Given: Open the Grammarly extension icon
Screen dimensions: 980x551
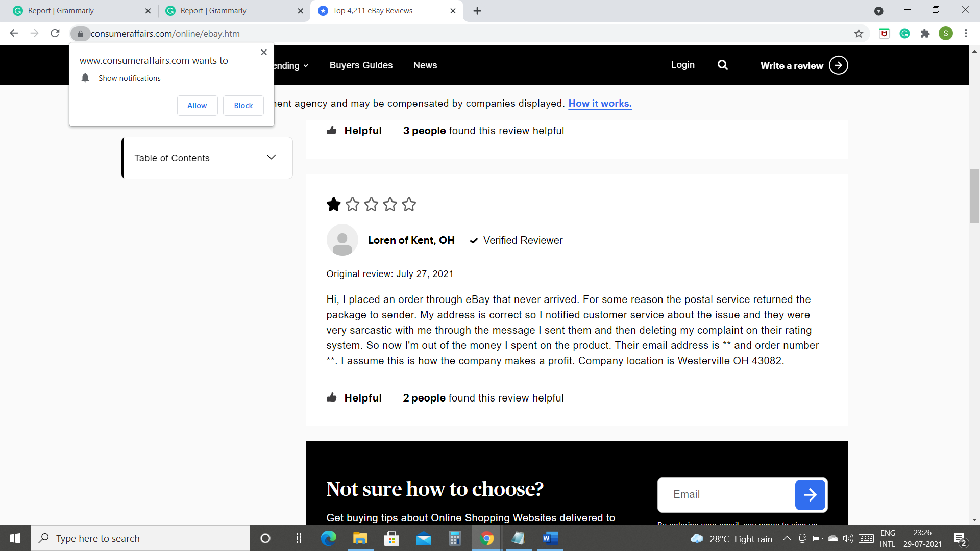Looking at the screenshot, I should (x=904, y=34).
